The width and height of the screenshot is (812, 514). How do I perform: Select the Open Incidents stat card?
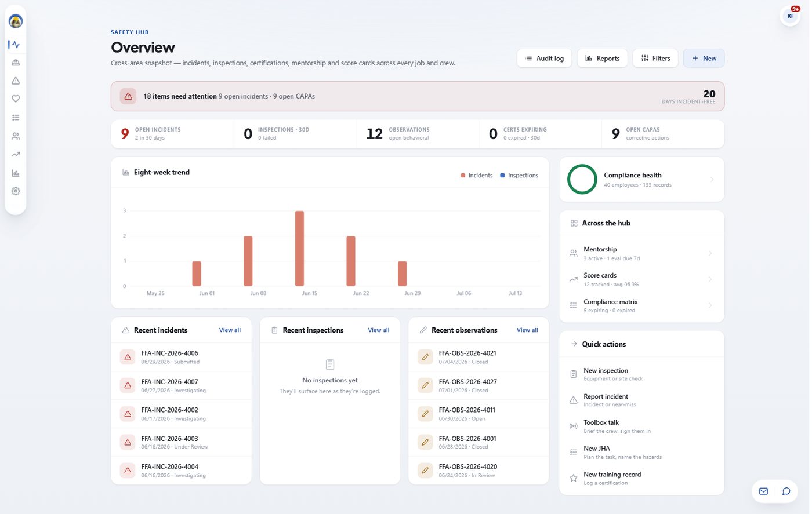click(172, 134)
